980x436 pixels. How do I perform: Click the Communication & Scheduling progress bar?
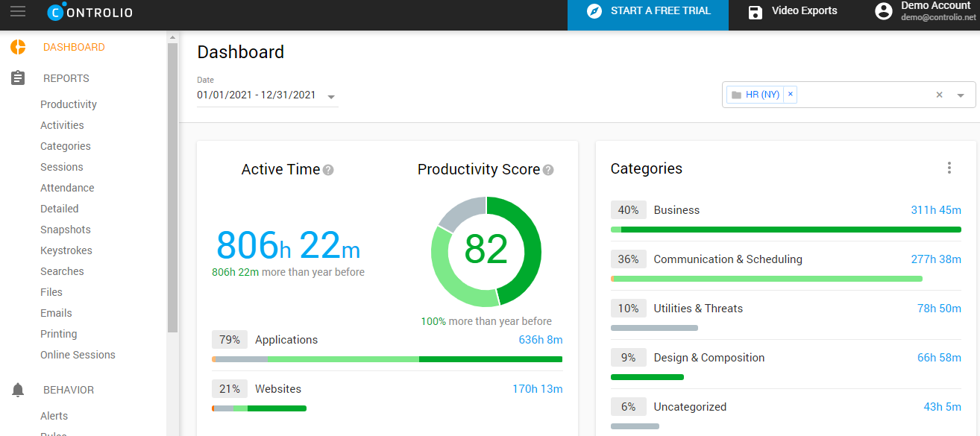767,279
